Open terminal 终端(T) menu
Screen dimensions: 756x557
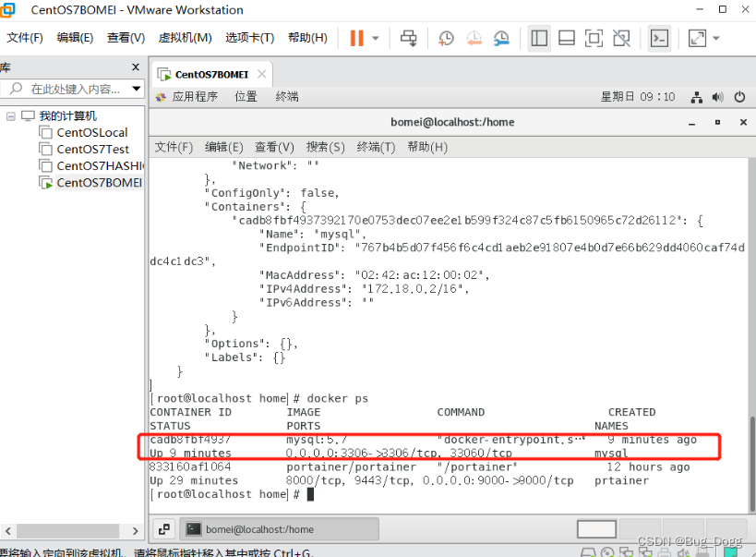tap(376, 147)
